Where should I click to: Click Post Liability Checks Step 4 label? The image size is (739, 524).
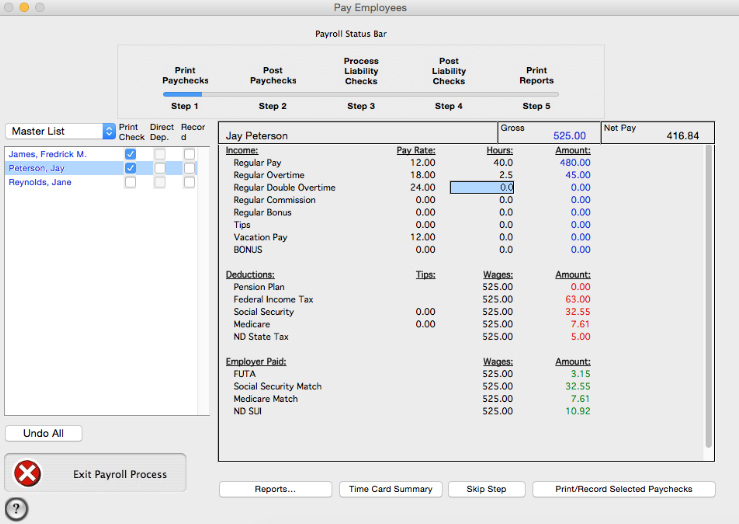pos(449,71)
